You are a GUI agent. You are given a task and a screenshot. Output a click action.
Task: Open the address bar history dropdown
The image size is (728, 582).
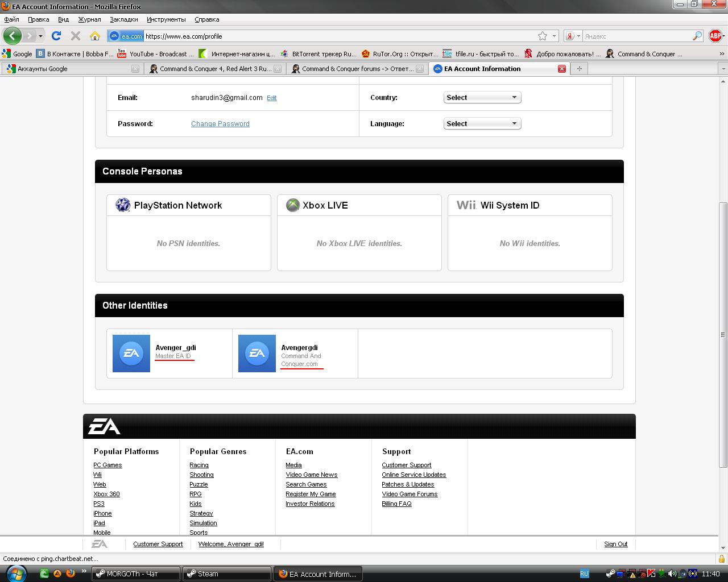pos(554,36)
